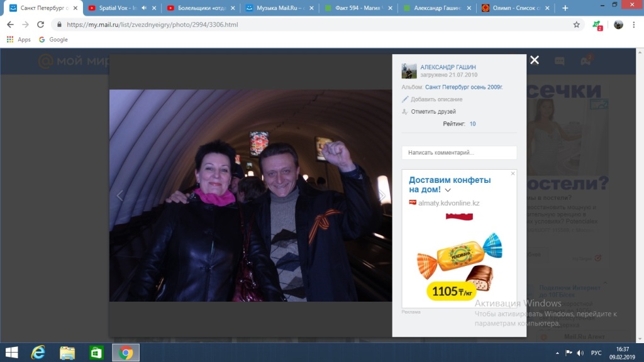Screen dimensions: 644x362
Task: Launch Internet Explorer from the taskbar
Action: (x=38, y=353)
